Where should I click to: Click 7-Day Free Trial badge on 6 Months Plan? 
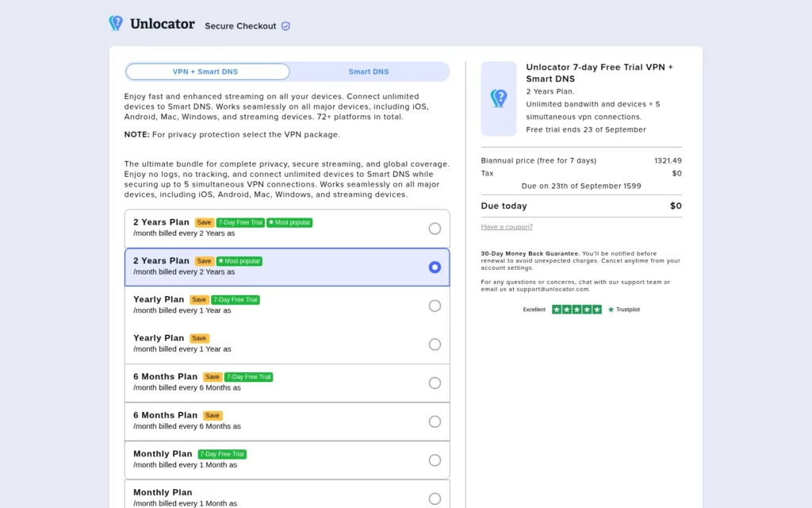click(248, 377)
